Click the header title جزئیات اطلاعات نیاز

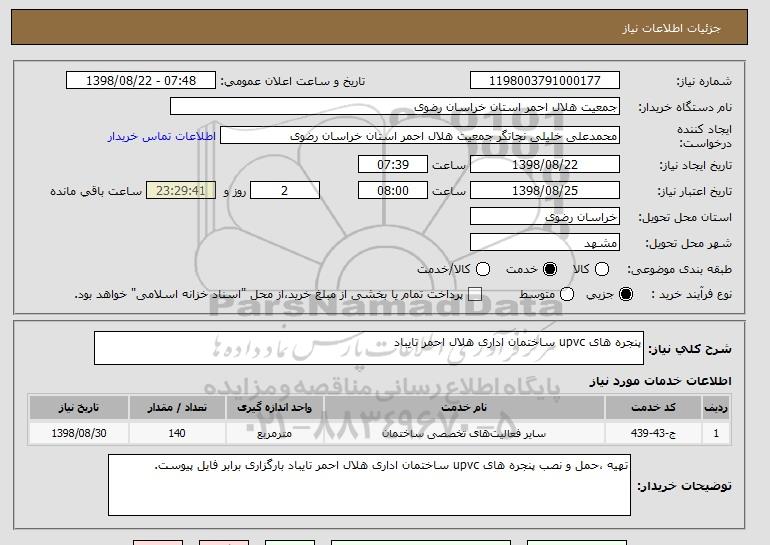pyautogui.click(x=671, y=28)
